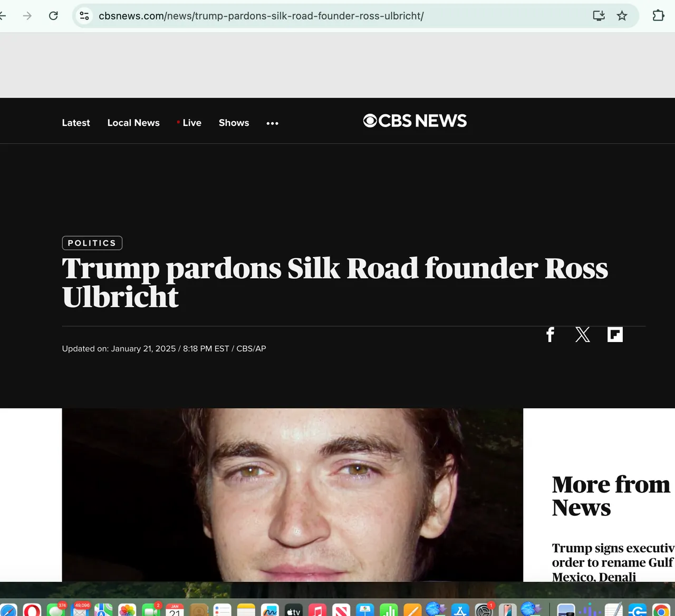
Task: Reload the CBS News page
Action: (x=53, y=16)
